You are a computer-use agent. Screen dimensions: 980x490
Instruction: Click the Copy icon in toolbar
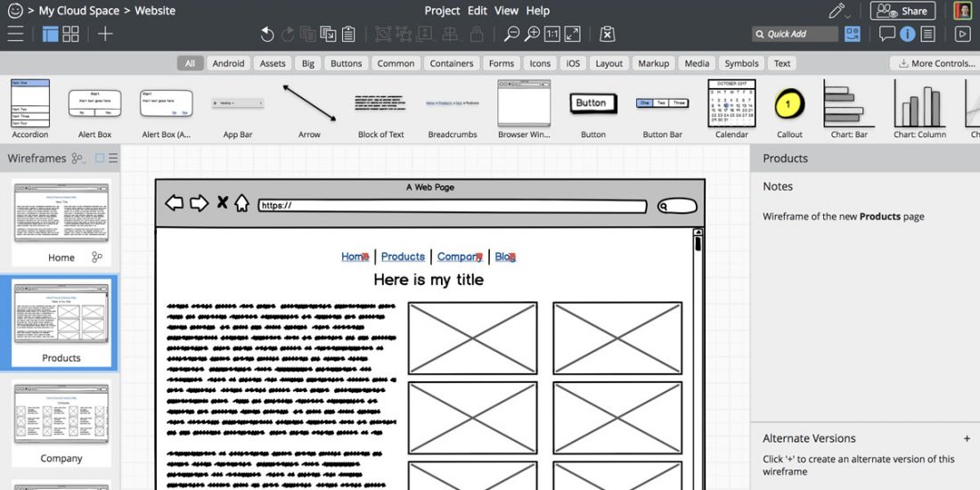[328, 34]
